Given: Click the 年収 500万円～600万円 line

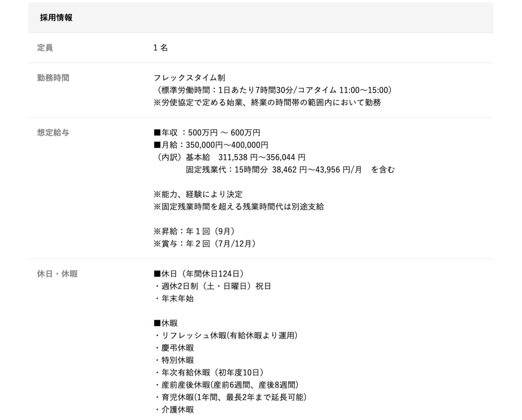Looking at the screenshot, I should tap(207, 132).
